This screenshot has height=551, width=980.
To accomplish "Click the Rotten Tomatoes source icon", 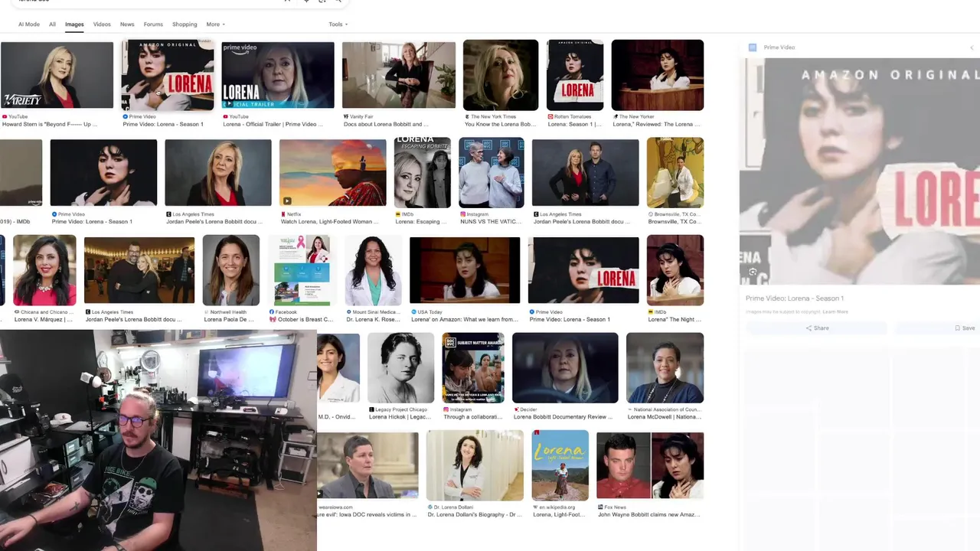I will (550, 116).
